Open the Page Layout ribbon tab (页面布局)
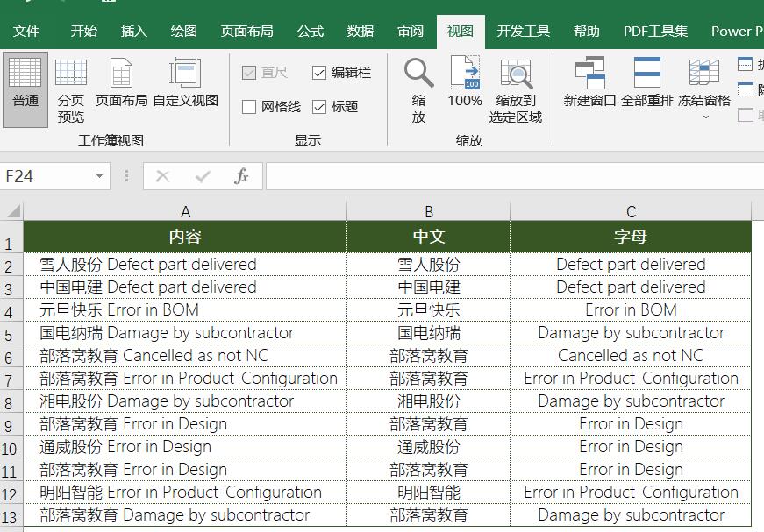This screenshot has height=532, width=764. (x=247, y=32)
